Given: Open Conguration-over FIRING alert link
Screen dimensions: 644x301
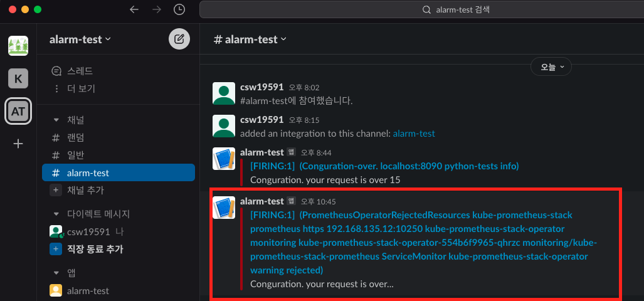Looking at the screenshot, I should click(x=384, y=166).
